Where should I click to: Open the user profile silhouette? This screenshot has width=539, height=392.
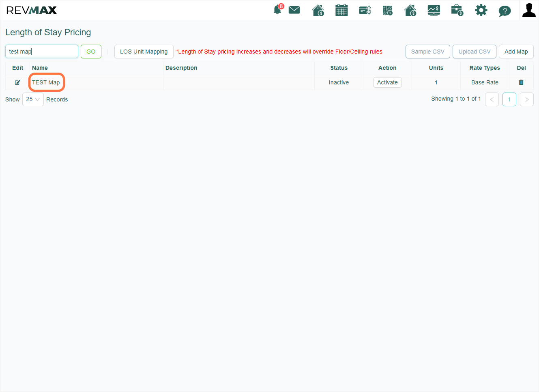point(529,10)
